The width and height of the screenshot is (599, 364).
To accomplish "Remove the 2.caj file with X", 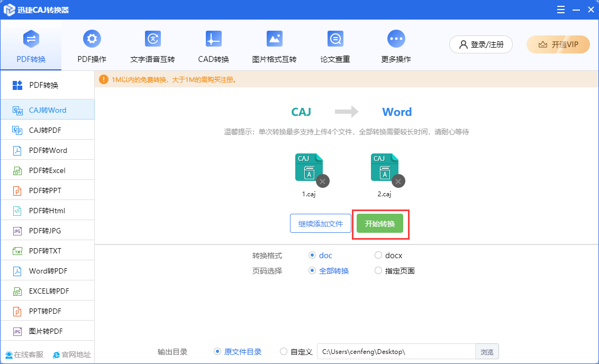I will coord(398,181).
